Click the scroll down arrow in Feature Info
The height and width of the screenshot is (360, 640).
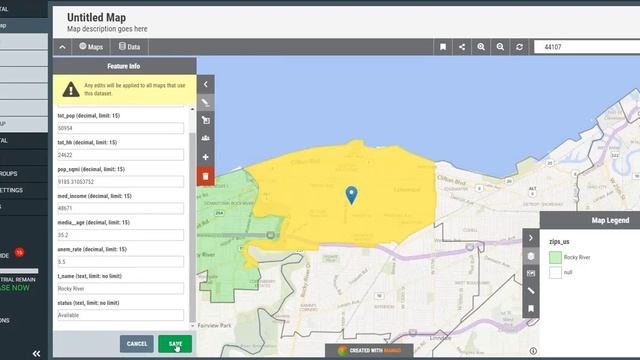[192, 326]
